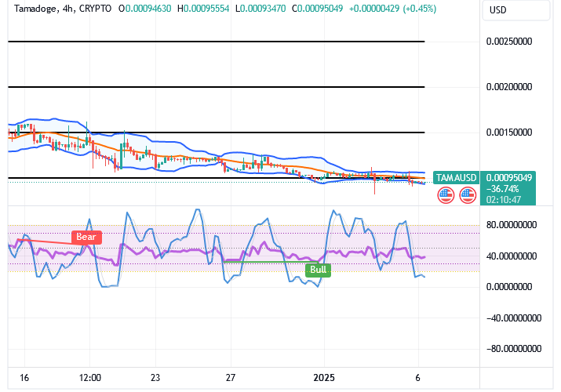Click the current price 0.00095049 label
The height and width of the screenshot is (392, 561).
[x=509, y=178]
